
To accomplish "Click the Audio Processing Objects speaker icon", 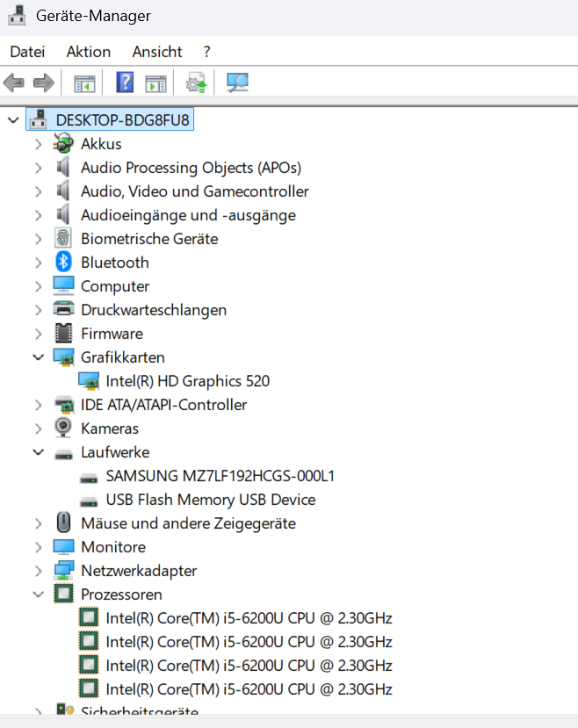I will click(x=63, y=167).
